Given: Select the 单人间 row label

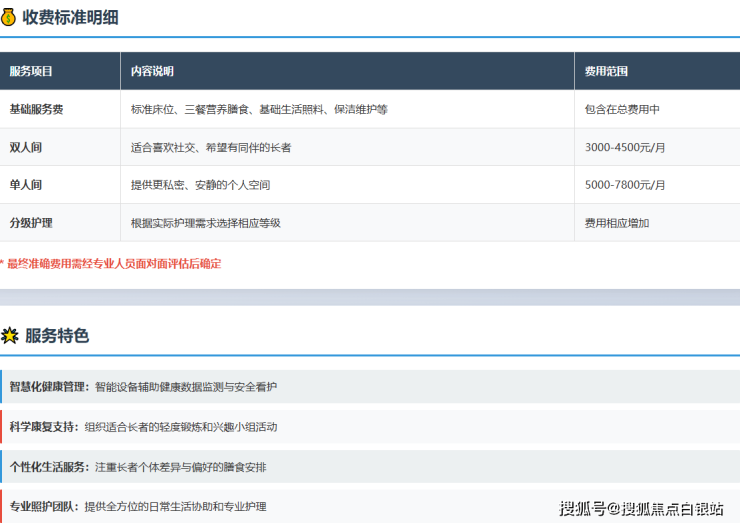Looking at the screenshot, I should click(x=26, y=185).
